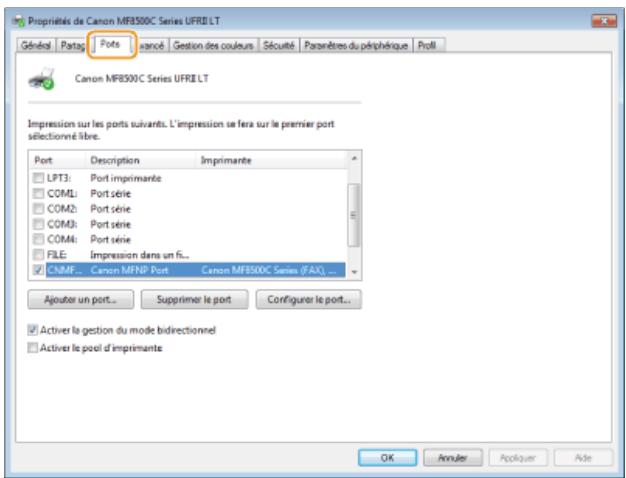Select the 'Canon MFNP Port' description text
The height and width of the screenshot is (478, 626).
tap(129, 270)
